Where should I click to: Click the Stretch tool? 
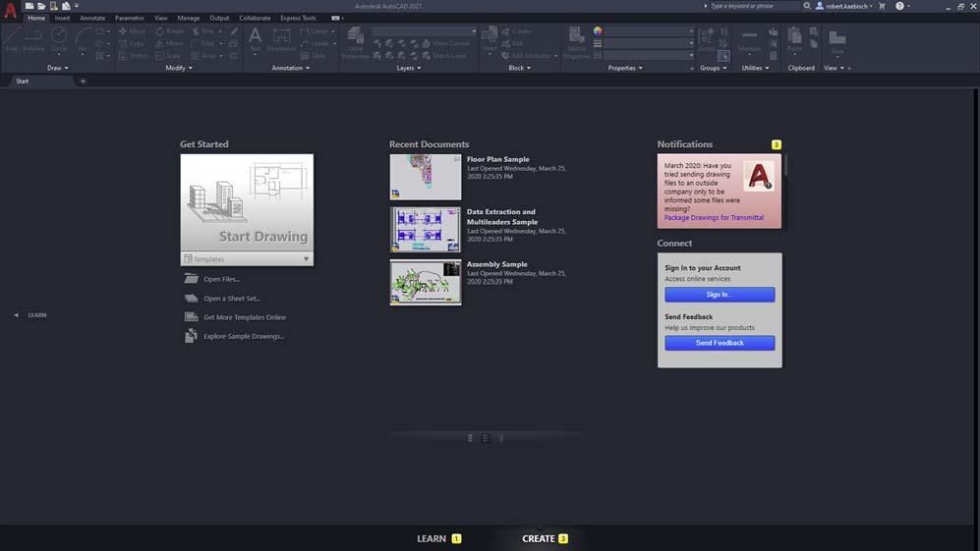pyautogui.click(x=133, y=56)
